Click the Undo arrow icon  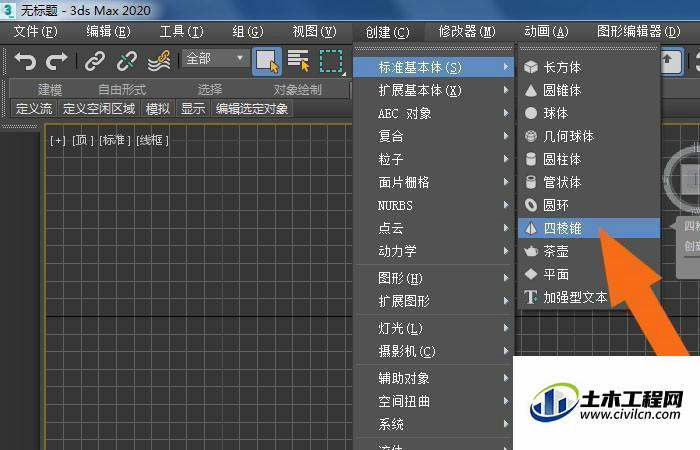[x=25, y=61]
